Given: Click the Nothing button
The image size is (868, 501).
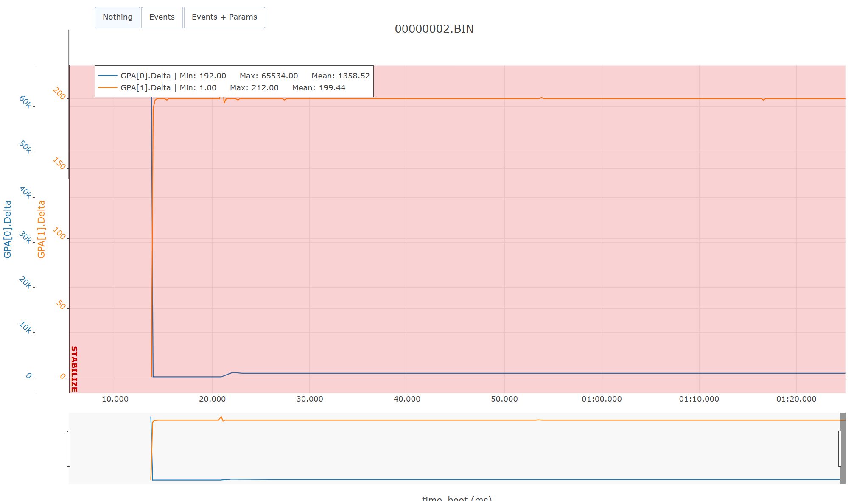Looking at the screenshot, I should coord(118,17).
